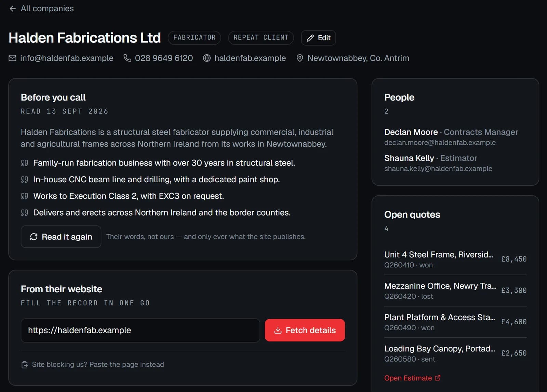Click the download icon in Fetch details
The image size is (547, 392).
(x=278, y=330)
